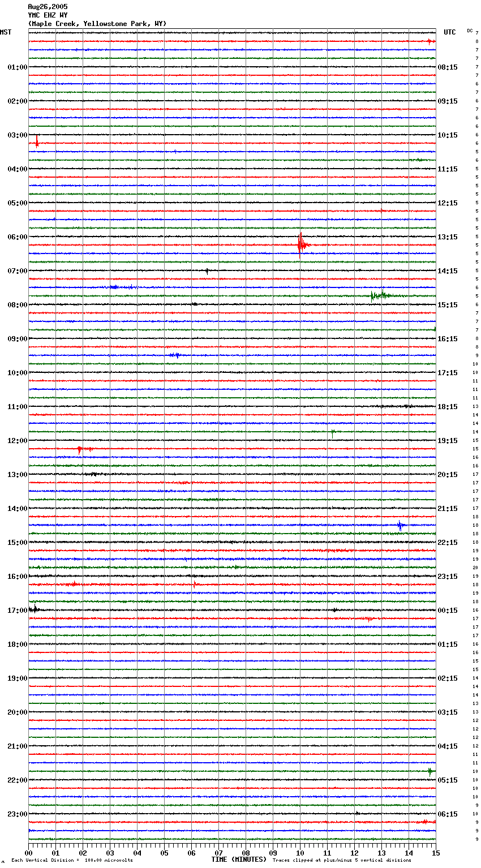
Task: Click the vertical division 100.00 microvolts note
Action: click(x=72, y=861)
